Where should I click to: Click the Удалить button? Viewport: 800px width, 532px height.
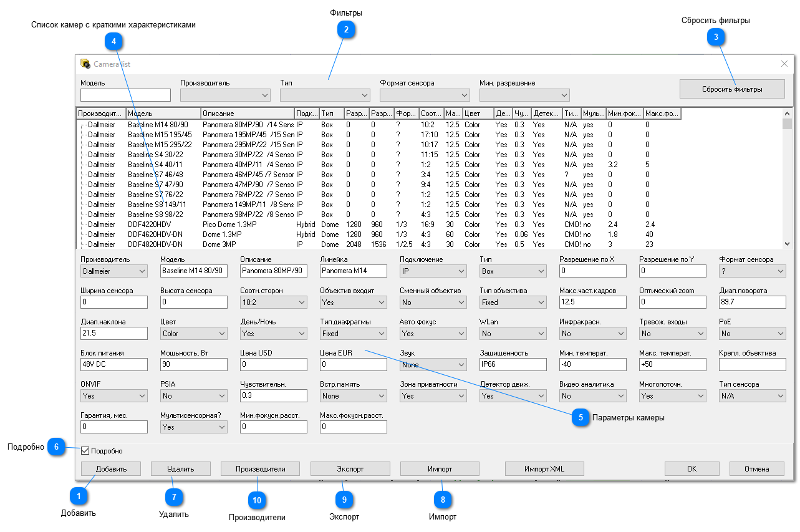[181, 469]
